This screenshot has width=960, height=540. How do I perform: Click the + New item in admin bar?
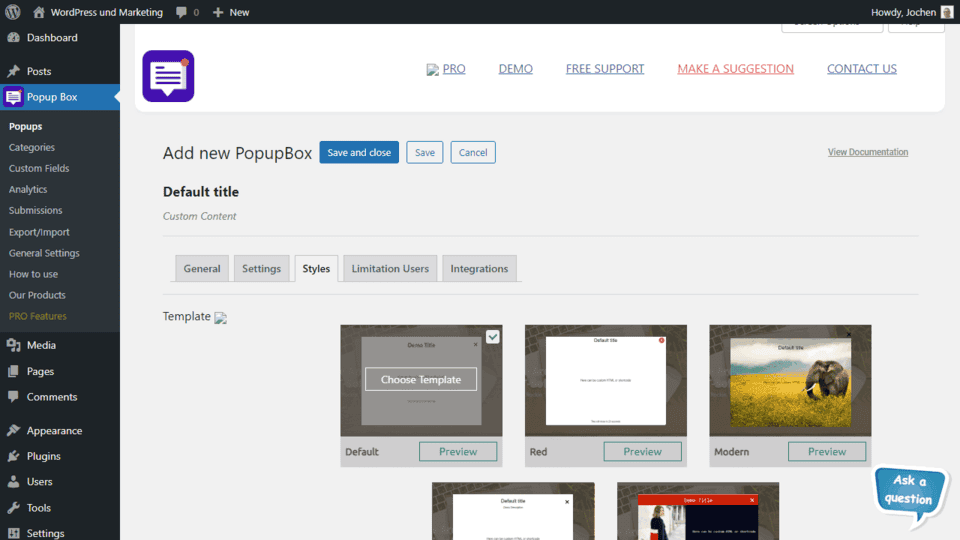231,12
